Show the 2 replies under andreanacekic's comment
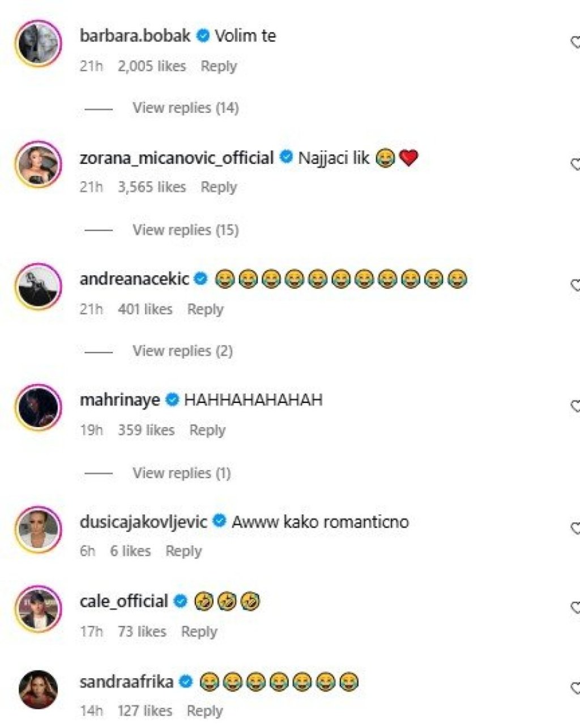The height and width of the screenshot is (728, 580). click(x=182, y=351)
